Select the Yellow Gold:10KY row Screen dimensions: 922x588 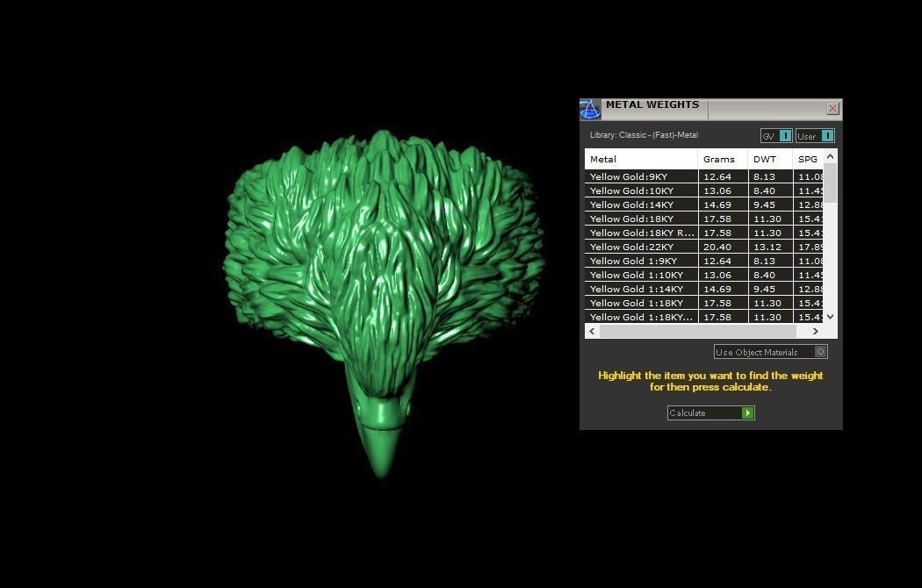click(x=704, y=190)
